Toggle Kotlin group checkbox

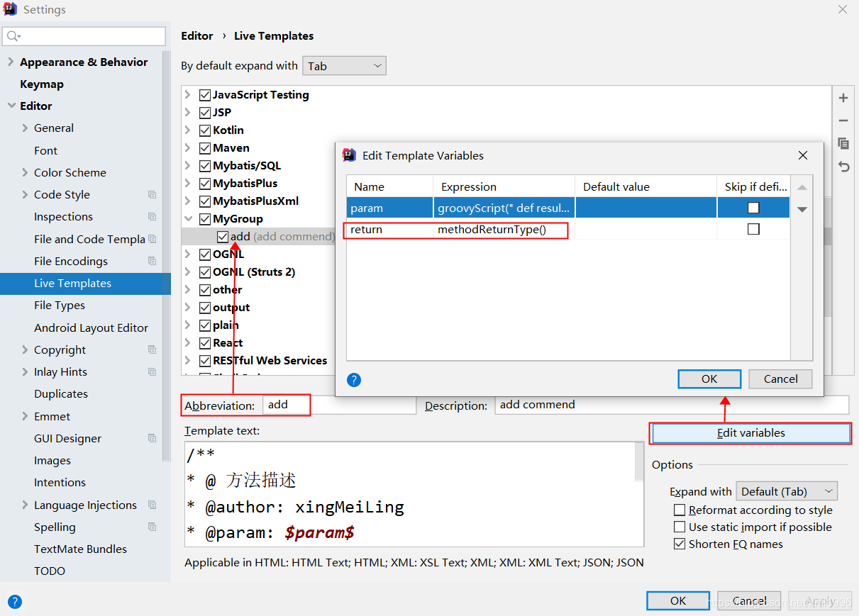[x=205, y=130]
